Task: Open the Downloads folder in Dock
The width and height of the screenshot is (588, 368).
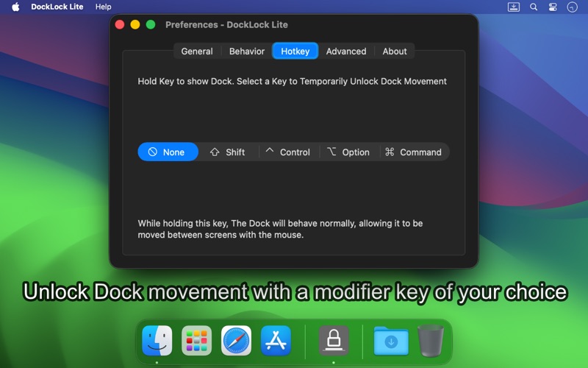Action: click(391, 341)
